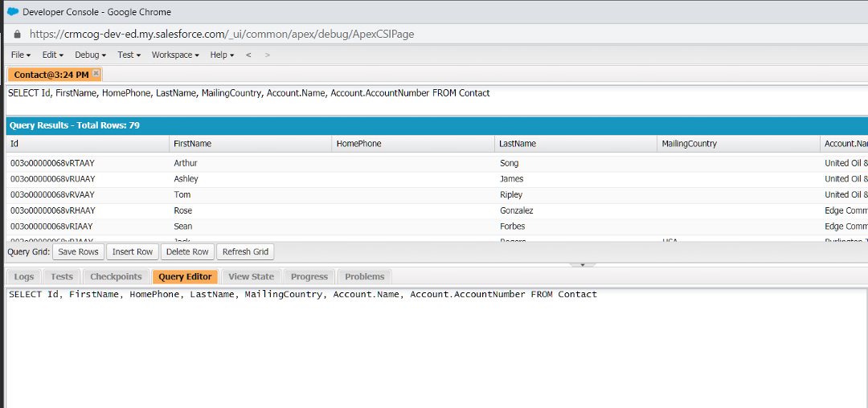Switch to the Logs tab
The image size is (868, 408).
coord(24,276)
